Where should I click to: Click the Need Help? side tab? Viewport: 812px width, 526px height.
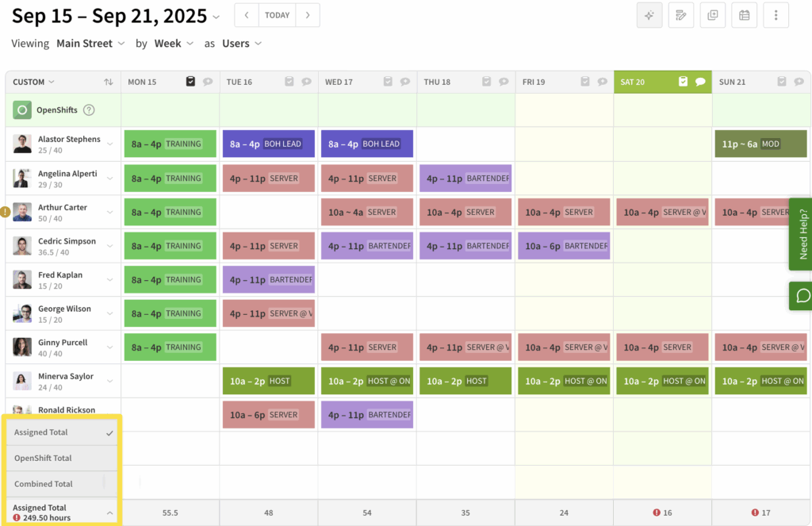[x=802, y=234]
